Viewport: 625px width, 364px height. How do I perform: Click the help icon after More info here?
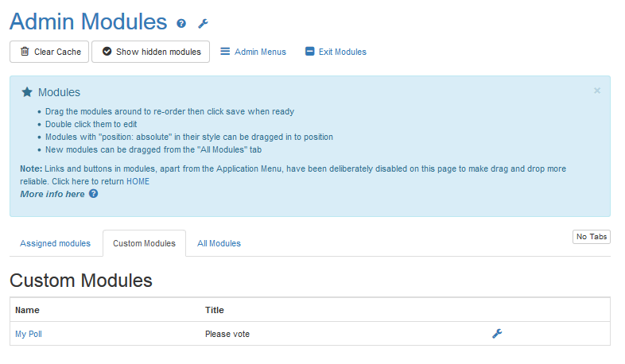point(93,194)
